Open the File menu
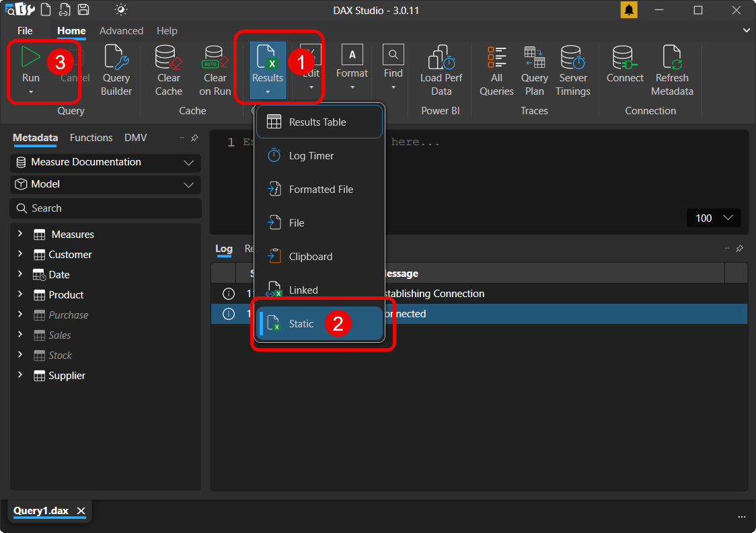 (25, 31)
